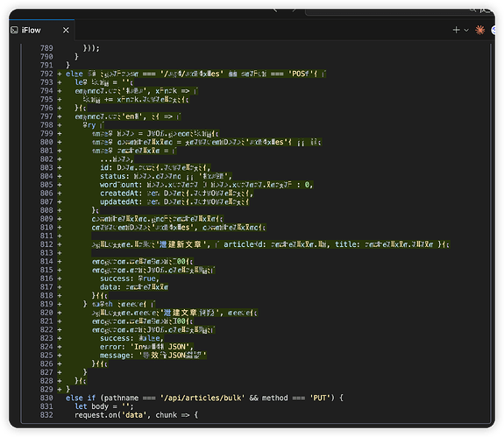Screen dimensions: 504x437
Task: Click line number 792 in the gutter
Action: pos(46,74)
